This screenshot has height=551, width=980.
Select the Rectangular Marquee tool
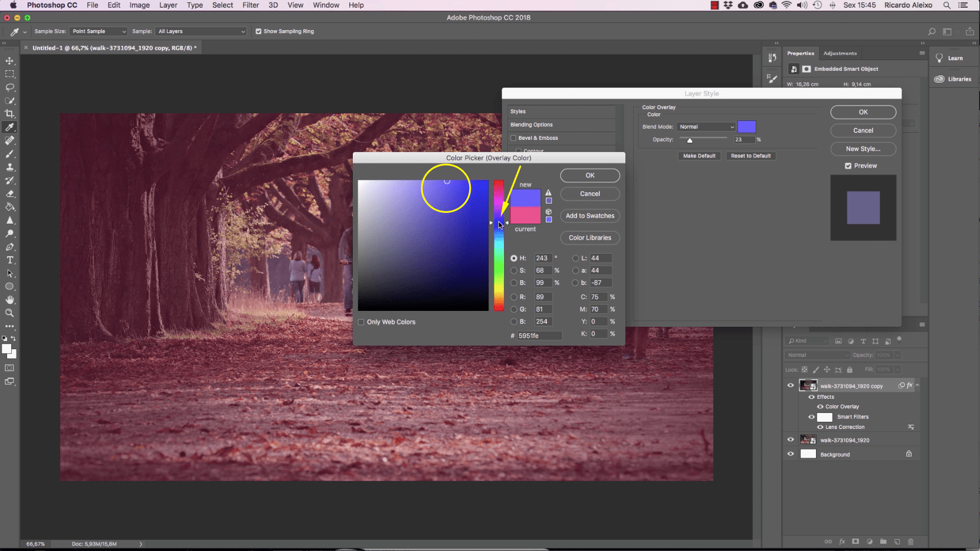tap(9, 74)
